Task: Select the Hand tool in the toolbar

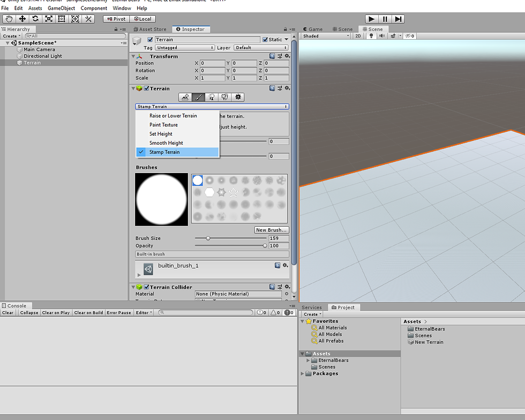Action: (9, 19)
